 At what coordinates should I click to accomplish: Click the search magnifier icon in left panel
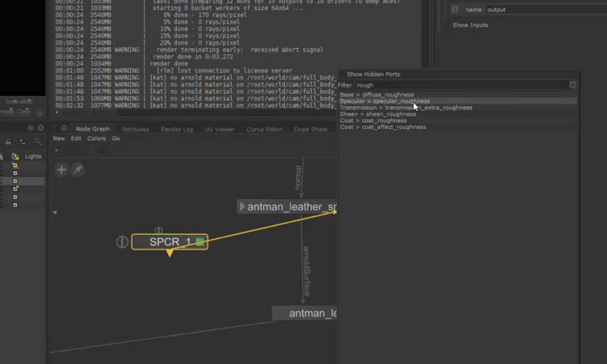coord(38,142)
